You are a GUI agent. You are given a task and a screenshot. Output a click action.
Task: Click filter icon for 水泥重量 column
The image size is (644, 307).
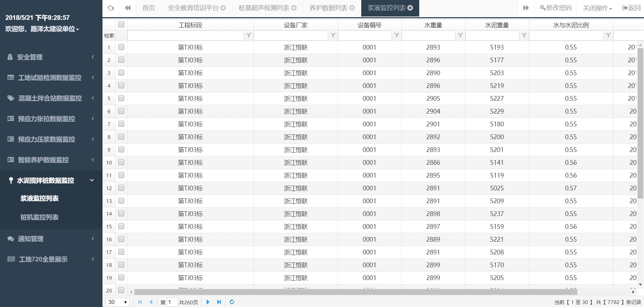click(x=524, y=35)
